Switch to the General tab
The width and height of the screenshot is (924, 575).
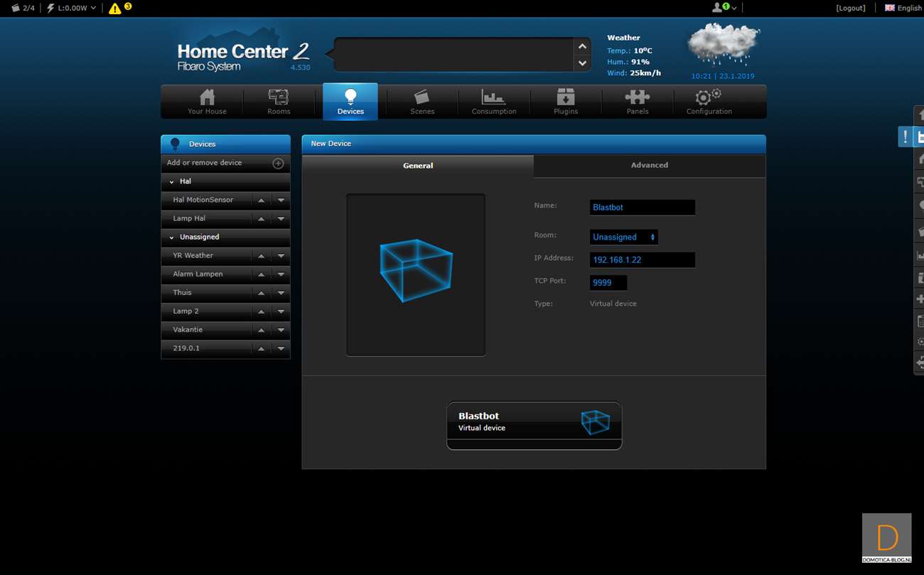[418, 166]
